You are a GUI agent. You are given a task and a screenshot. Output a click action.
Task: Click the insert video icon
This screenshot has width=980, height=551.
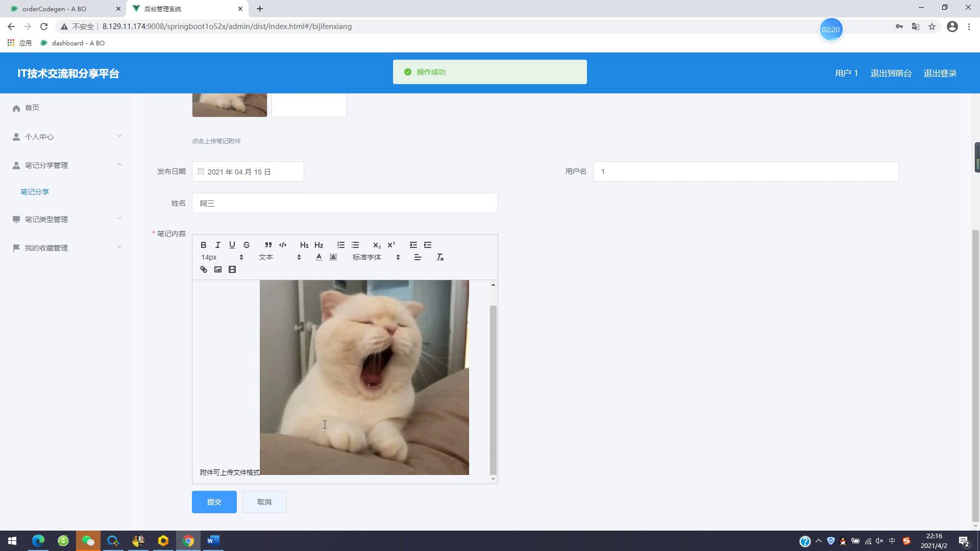click(232, 269)
